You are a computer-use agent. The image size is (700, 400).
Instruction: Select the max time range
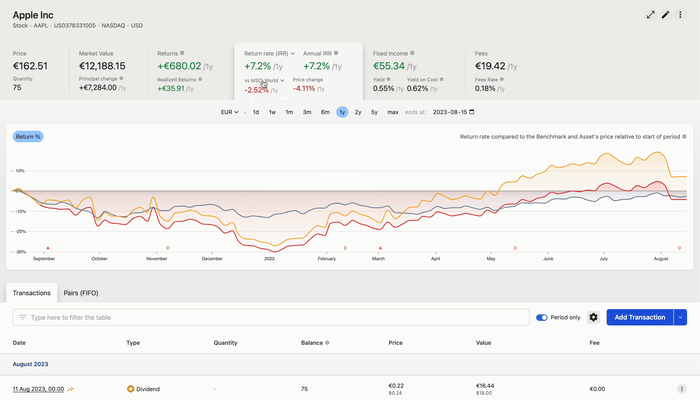pyautogui.click(x=393, y=112)
